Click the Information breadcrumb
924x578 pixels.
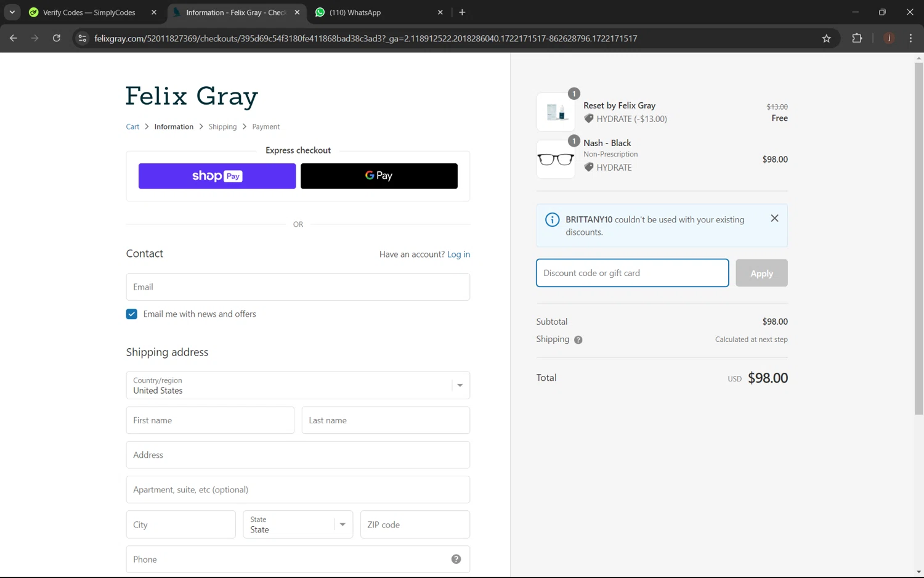(x=174, y=126)
